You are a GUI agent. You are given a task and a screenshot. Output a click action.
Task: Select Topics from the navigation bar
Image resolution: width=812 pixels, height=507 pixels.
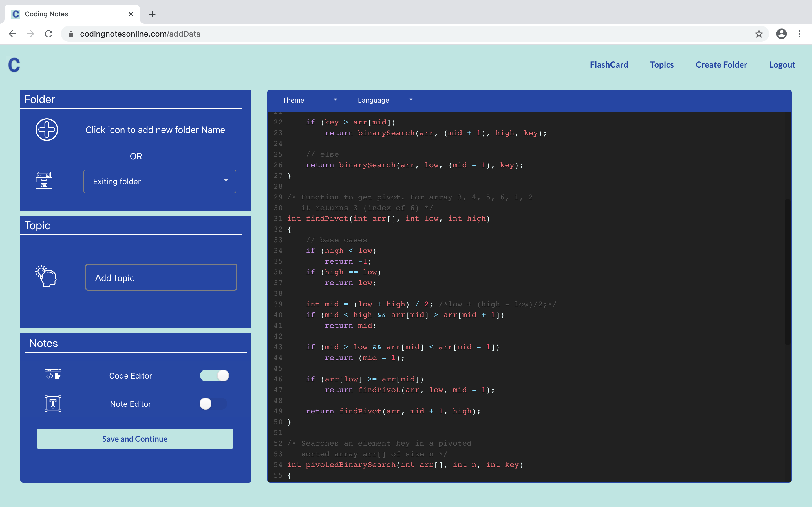click(661, 65)
